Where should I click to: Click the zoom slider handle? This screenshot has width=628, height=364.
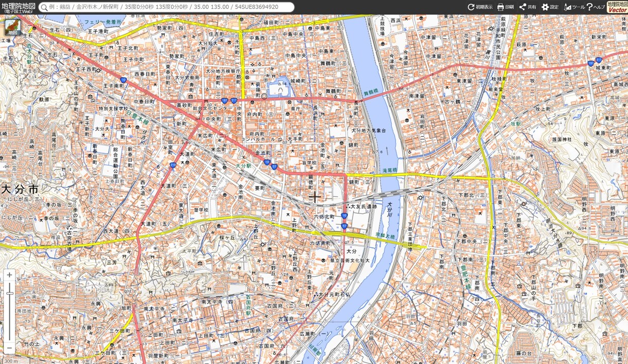click(9, 293)
